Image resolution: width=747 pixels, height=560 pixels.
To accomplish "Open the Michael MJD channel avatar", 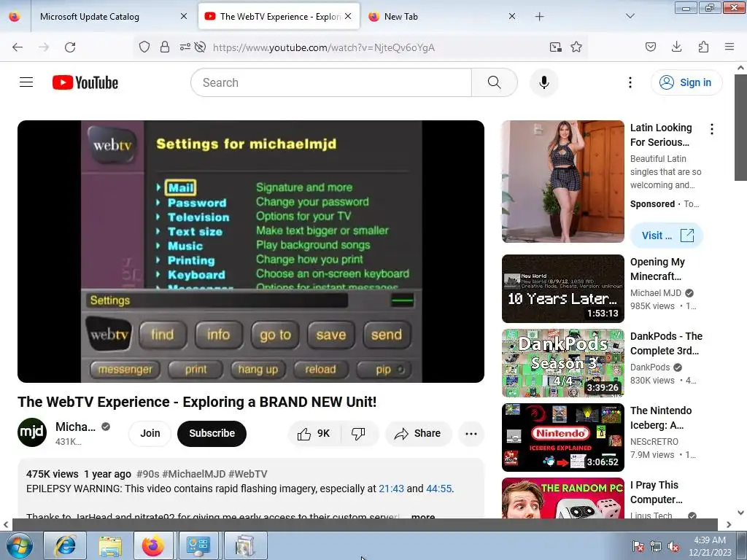I will [32, 432].
